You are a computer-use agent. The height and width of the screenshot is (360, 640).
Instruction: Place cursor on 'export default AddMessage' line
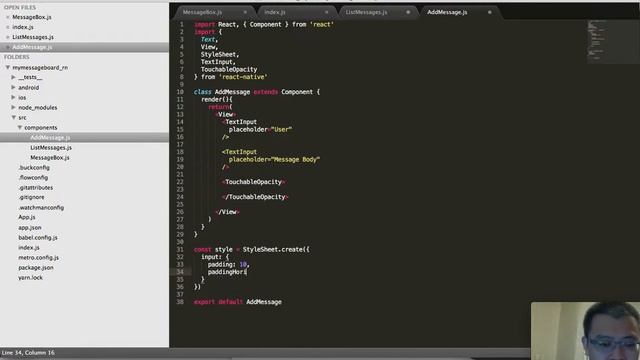coord(238,302)
